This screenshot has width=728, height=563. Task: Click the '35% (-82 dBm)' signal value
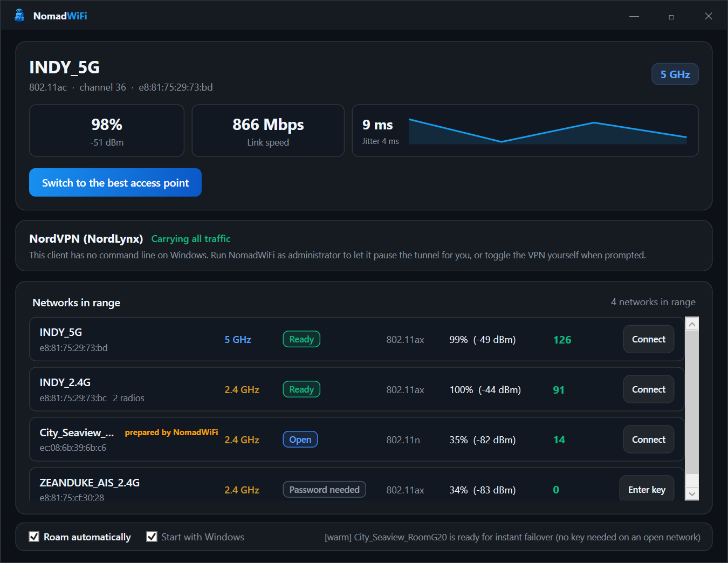(x=483, y=440)
